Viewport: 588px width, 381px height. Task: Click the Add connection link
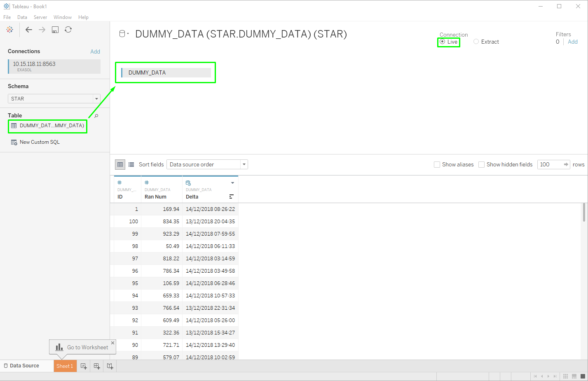[x=95, y=51]
